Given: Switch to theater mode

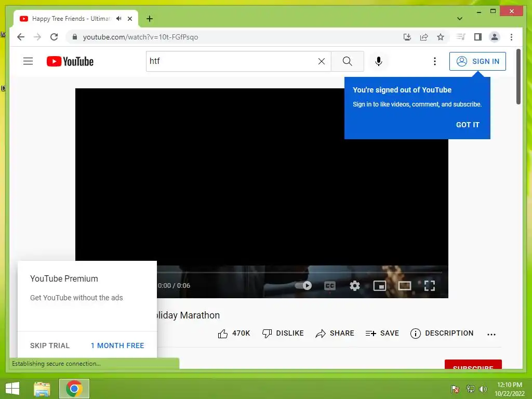Looking at the screenshot, I should pyautogui.click(x=404, y=286).
